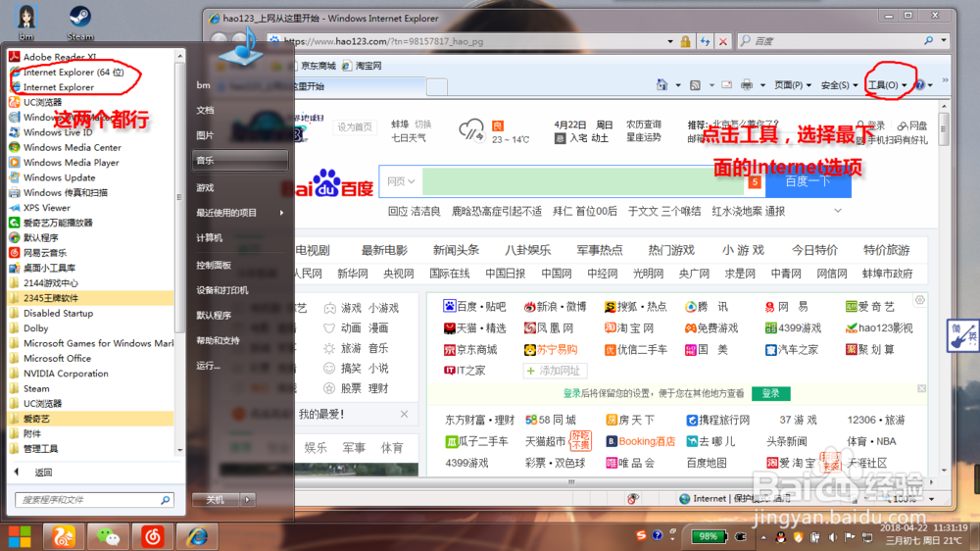Open the 淘宝网 favorites bar link
Viewport: 980px width, 551px height.
[363, 66]
